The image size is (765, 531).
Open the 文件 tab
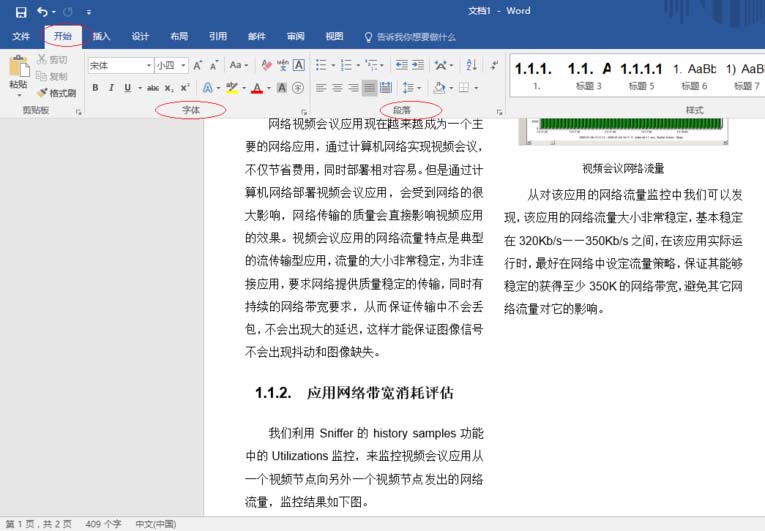[x=21, y=36]
